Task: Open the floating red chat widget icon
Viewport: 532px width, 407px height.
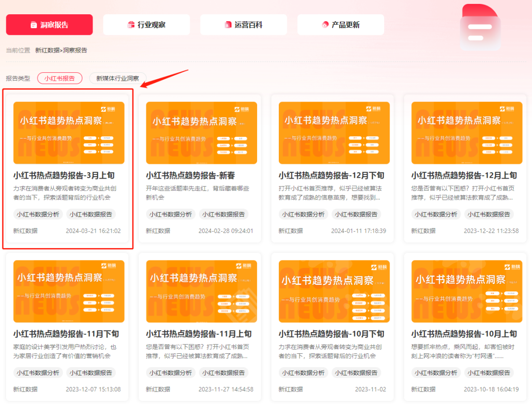Action: (480, 28)
